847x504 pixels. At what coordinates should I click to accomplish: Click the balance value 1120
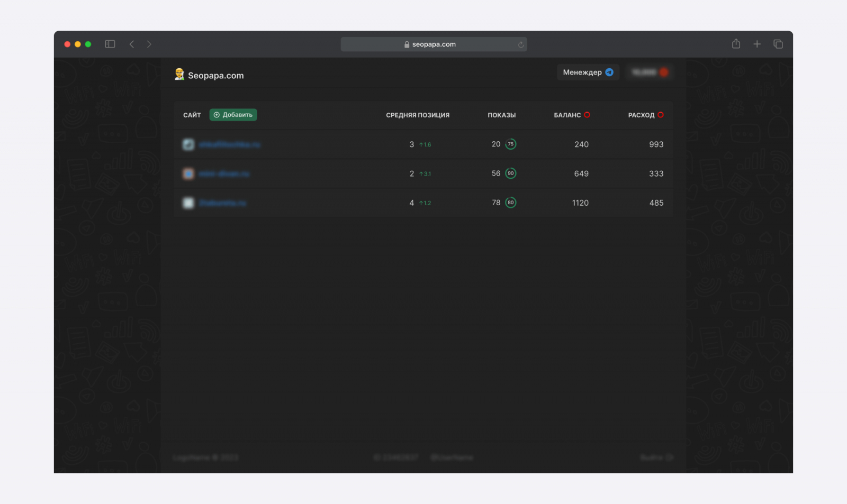click(x=580, y=203)
